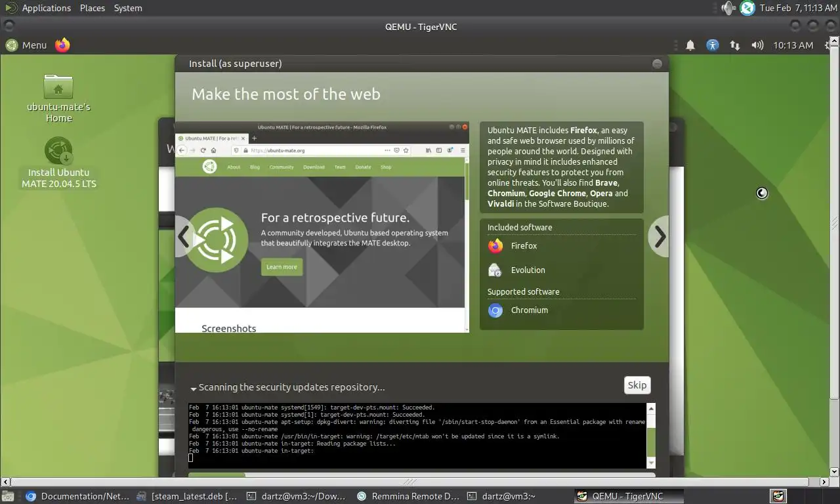Click the Chromium icon under Supported software
The image size is (840, 504).
coord(495,310)
